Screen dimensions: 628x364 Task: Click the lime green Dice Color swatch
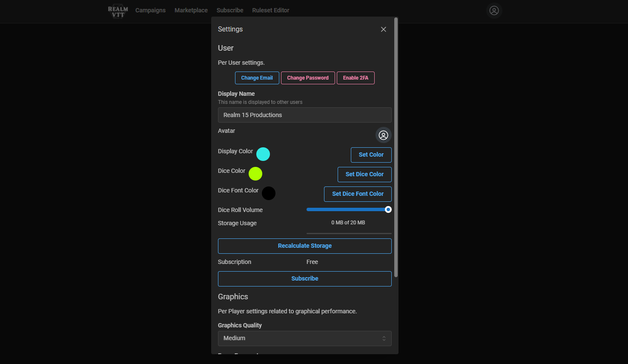255,174
